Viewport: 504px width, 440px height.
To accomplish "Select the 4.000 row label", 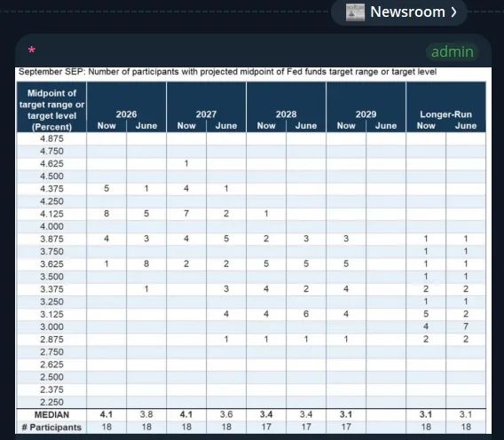I will [x=51, y=226].
